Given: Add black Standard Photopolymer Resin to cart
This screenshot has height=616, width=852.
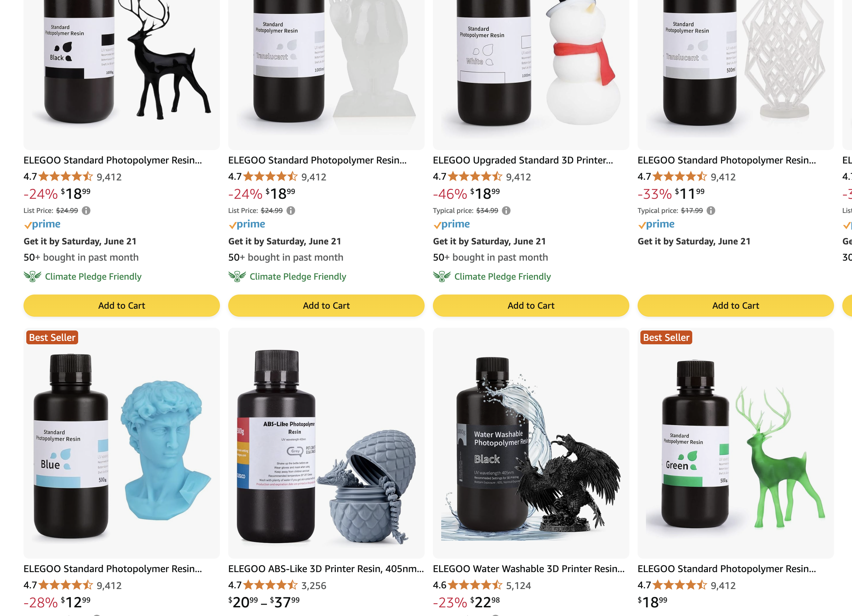Looking at the screenshot, I should pos(122,305).
